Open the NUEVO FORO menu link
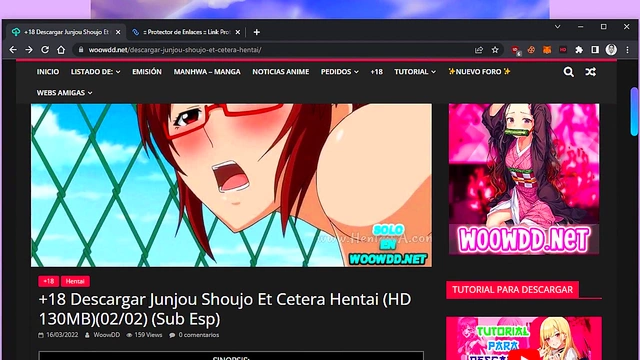Screen dimensions: 640x360 (479, 72)
